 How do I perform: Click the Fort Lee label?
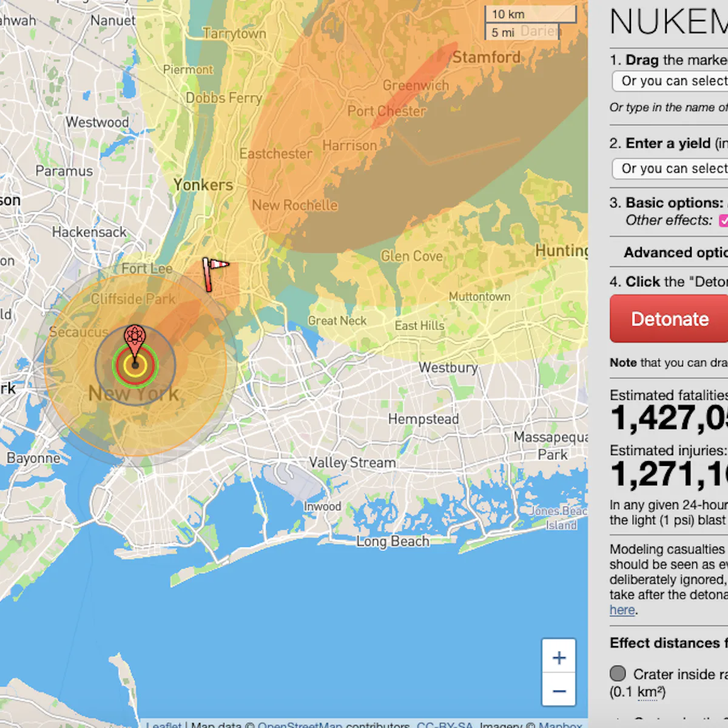click(x=147, y=268)
